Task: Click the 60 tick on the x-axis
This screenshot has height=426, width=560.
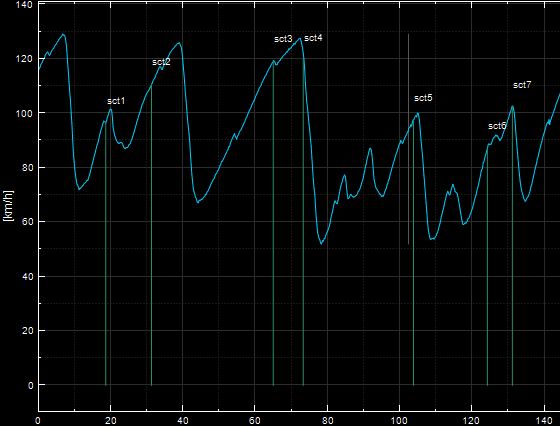Action: click(x=255, y=421)
